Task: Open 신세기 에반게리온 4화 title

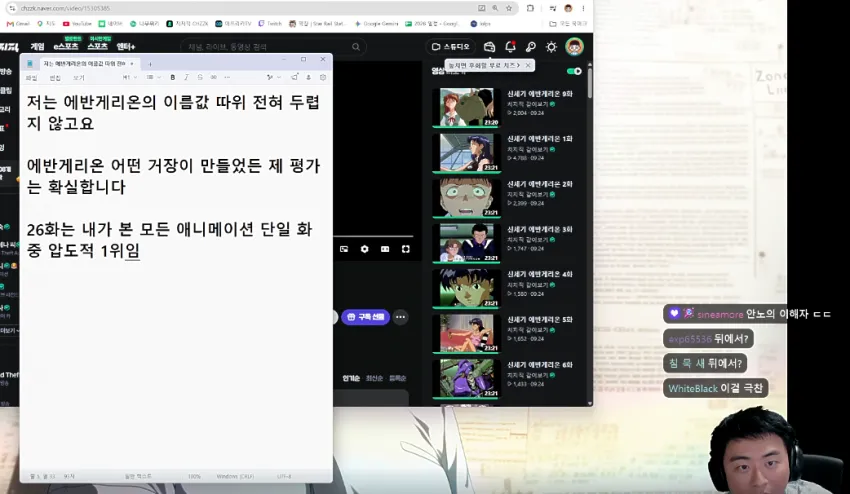Action: tap(539, 274)
